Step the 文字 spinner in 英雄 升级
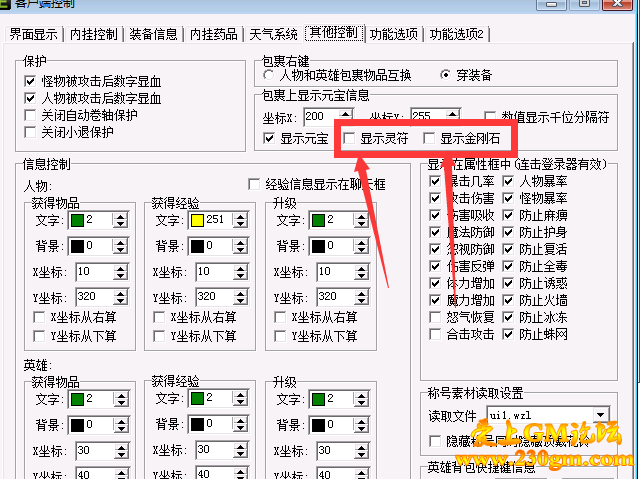Viewport: 640px width, 479px height. pos(361,399)
